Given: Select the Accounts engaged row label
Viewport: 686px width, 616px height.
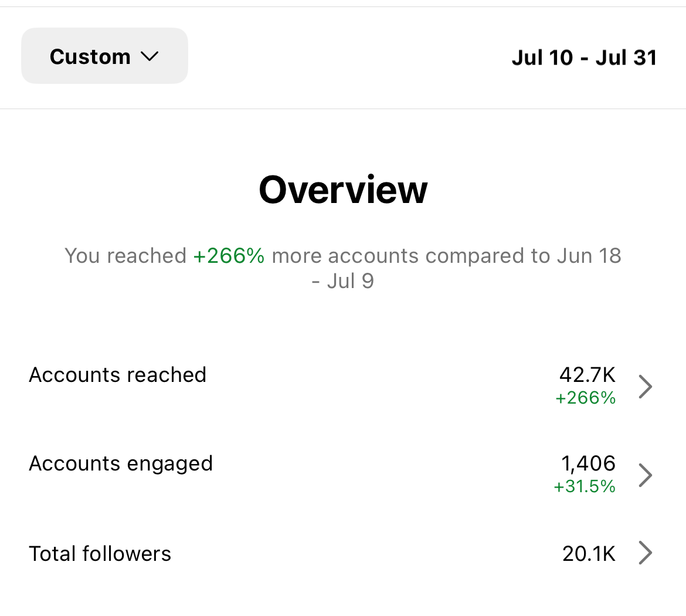Looking at the screenshot, I should tap(121, 463).
